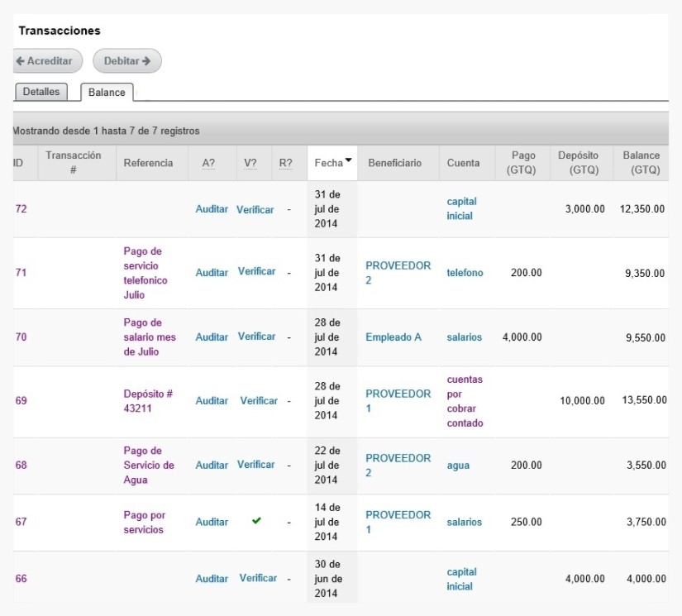Click Verificar for transaction 66

258,578
